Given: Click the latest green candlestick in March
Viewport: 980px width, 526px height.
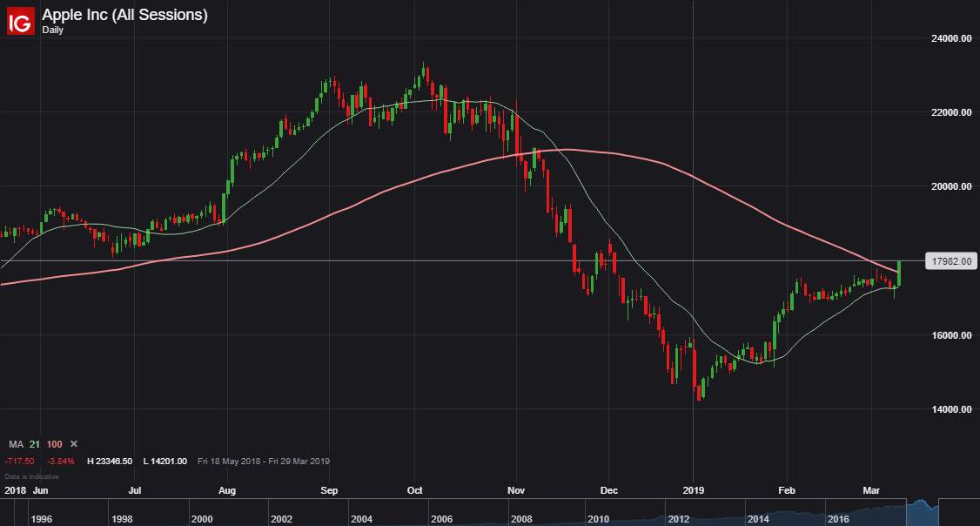Looking at the screenshot, I should (x=899, y=273).
